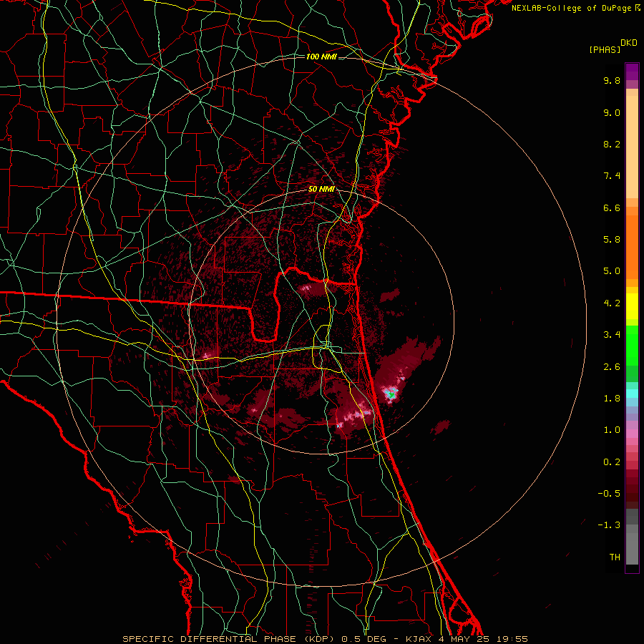Click the "100 NMI" range ring label
The image size is (644, 644).
pos(321,57)
